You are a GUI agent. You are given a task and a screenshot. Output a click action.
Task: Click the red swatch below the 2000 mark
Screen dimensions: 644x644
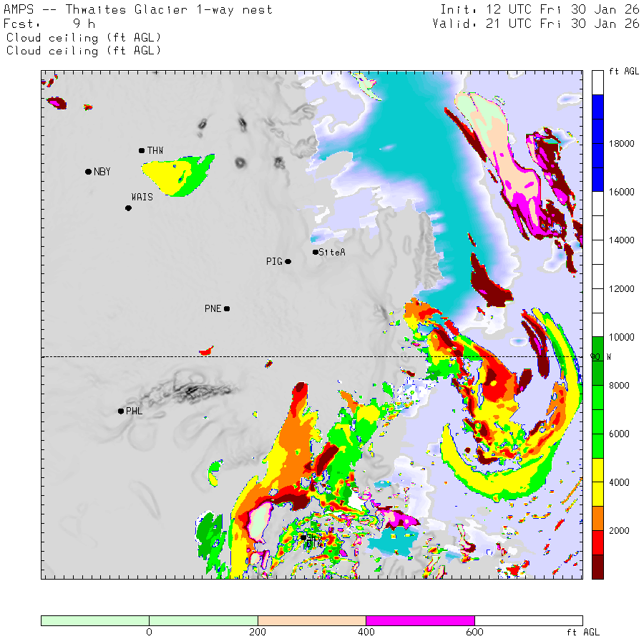click(597, 542)
